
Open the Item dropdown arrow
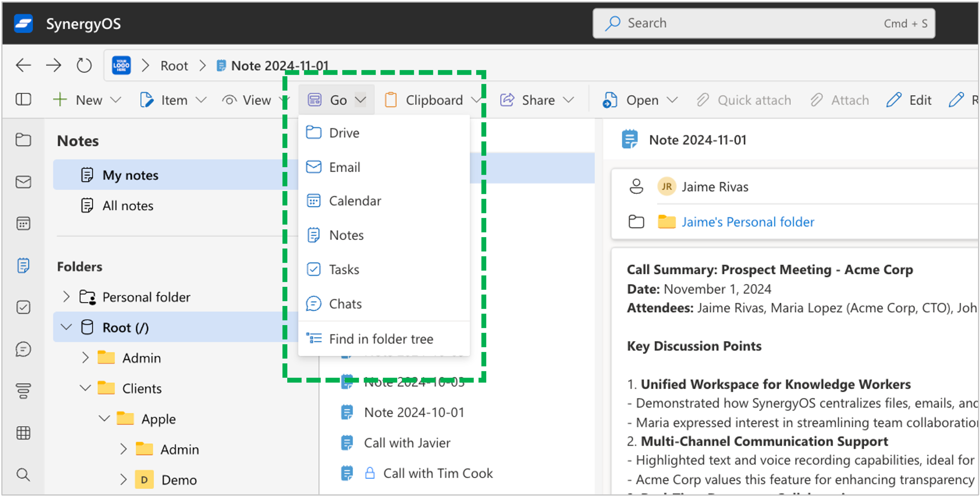point(201,100)
